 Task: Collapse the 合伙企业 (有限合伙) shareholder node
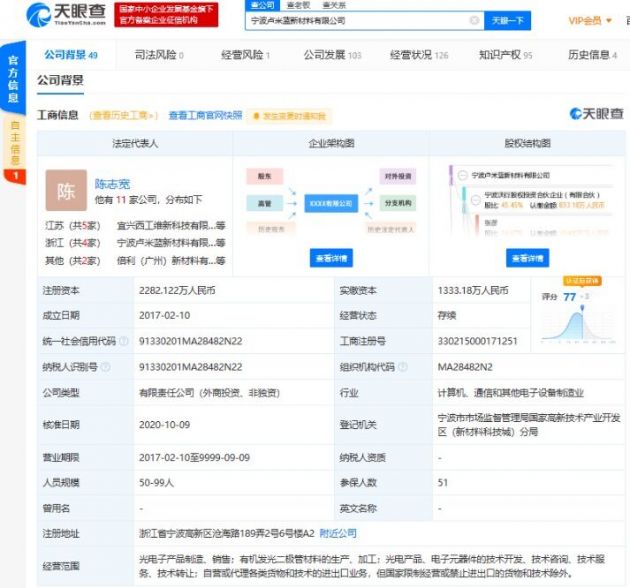[x=476, y=199]
